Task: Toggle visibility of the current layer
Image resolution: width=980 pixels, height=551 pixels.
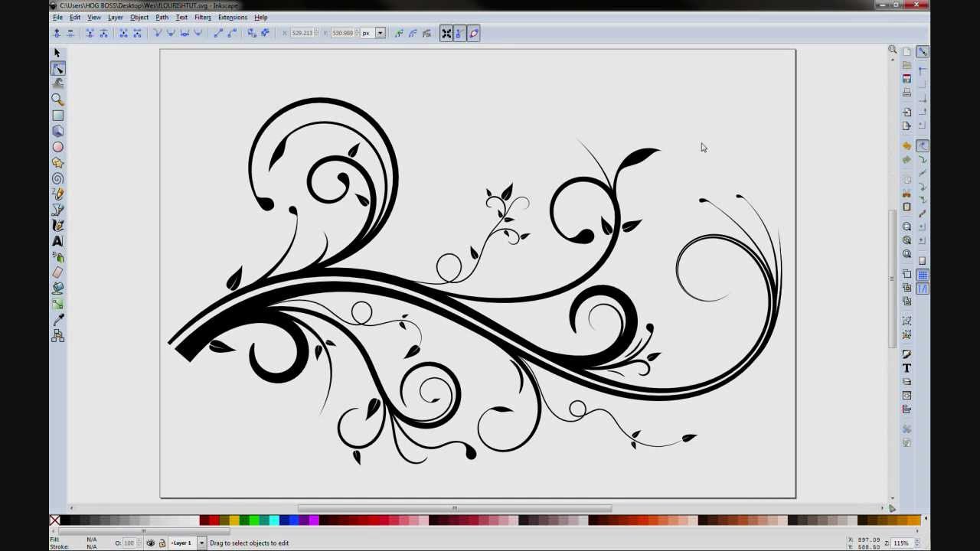Action: (152, 543)
